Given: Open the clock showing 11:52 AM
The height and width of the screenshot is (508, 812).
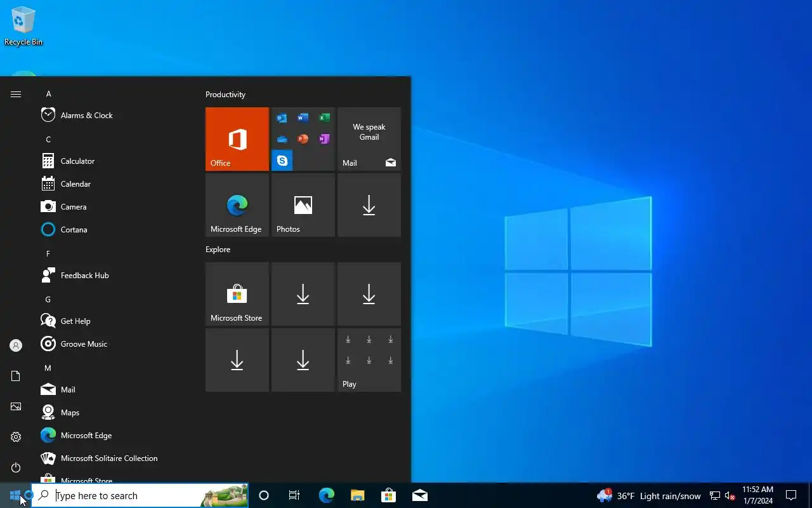Looking at the screenshot, I should click(757, 495).
